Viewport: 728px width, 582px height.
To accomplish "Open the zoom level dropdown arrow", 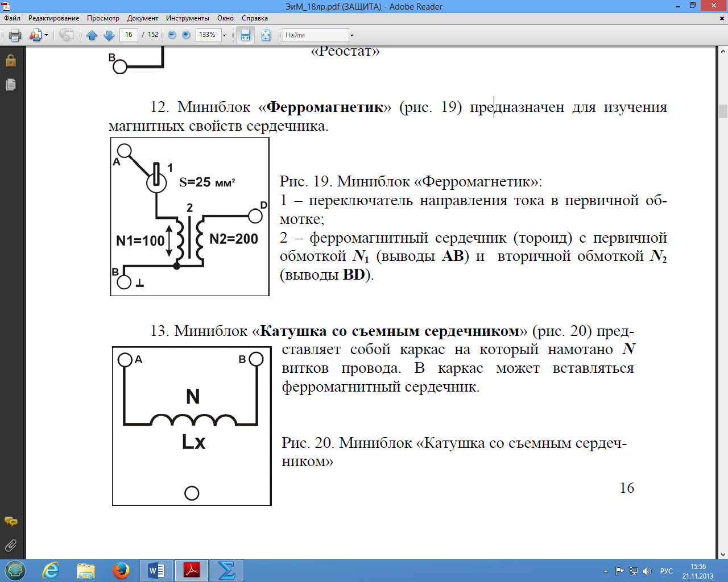I will point(224,35).
